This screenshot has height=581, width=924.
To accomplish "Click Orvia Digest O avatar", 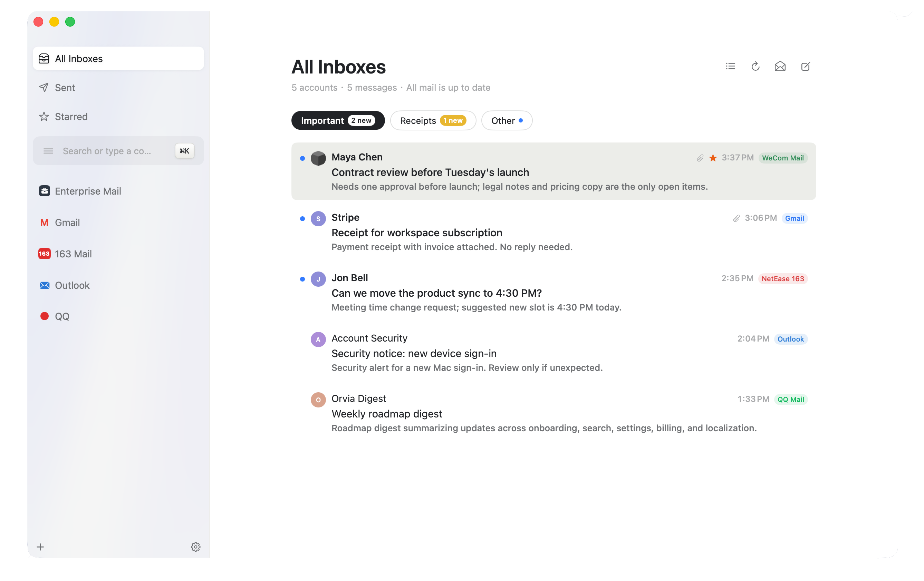I will click(x=318, y=400).
